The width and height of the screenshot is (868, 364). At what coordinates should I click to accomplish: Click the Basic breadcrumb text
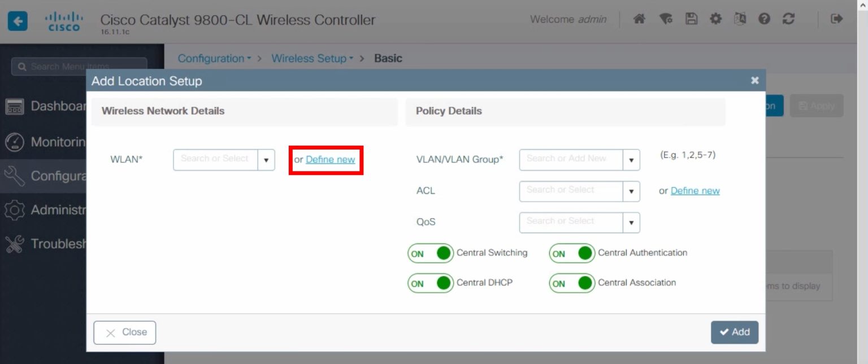[388, 58]
